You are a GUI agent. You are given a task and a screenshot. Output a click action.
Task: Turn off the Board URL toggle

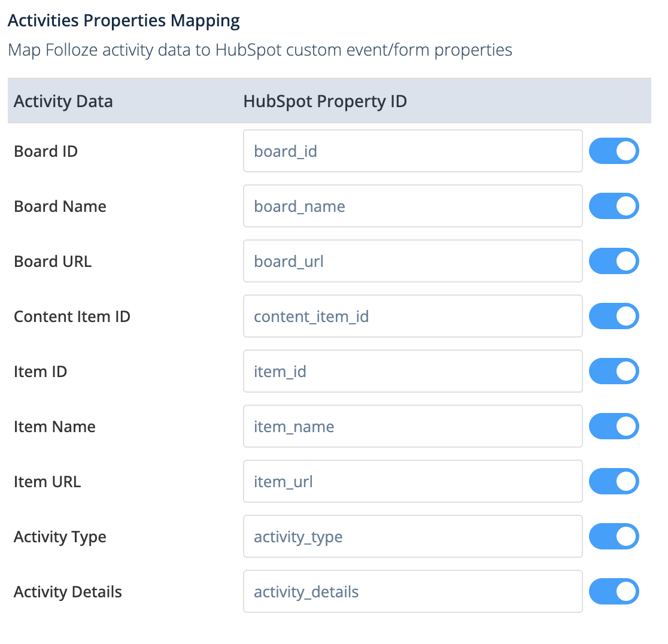click(x=614, y=262)
